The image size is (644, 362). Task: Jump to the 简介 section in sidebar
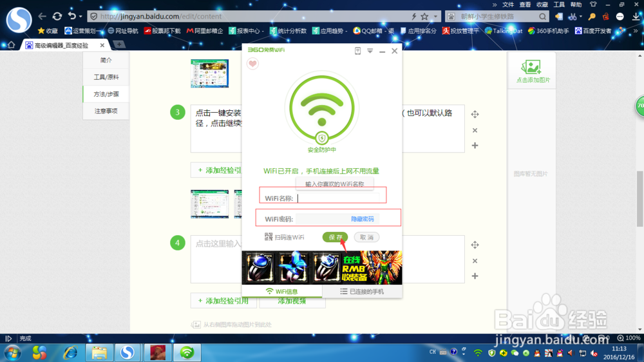click(x=106, y=60)
